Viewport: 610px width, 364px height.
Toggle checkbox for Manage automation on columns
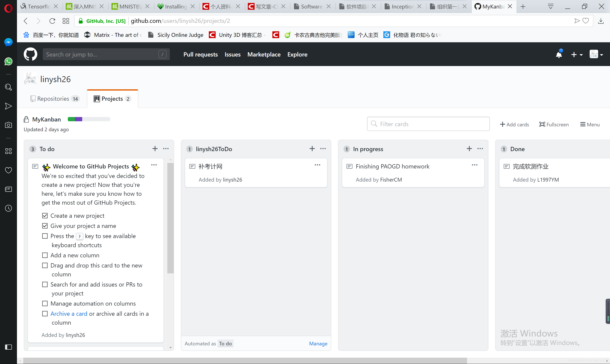coord(45,303)
